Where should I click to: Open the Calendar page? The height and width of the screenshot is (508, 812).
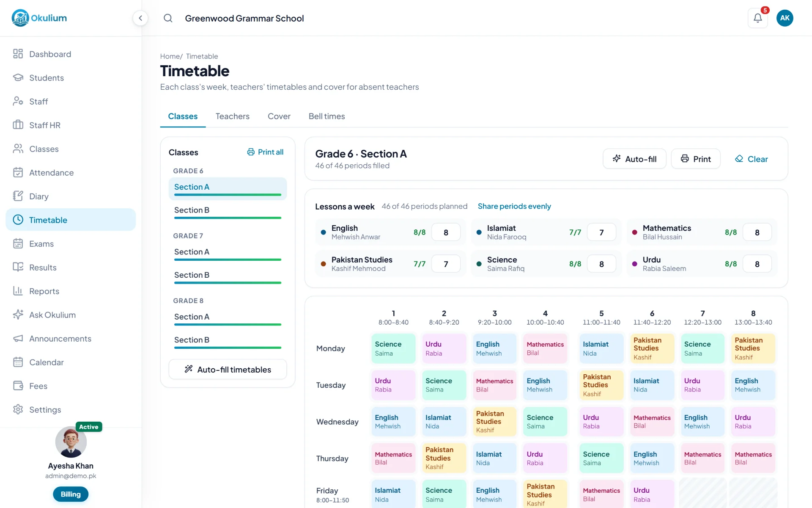[71, 362]
